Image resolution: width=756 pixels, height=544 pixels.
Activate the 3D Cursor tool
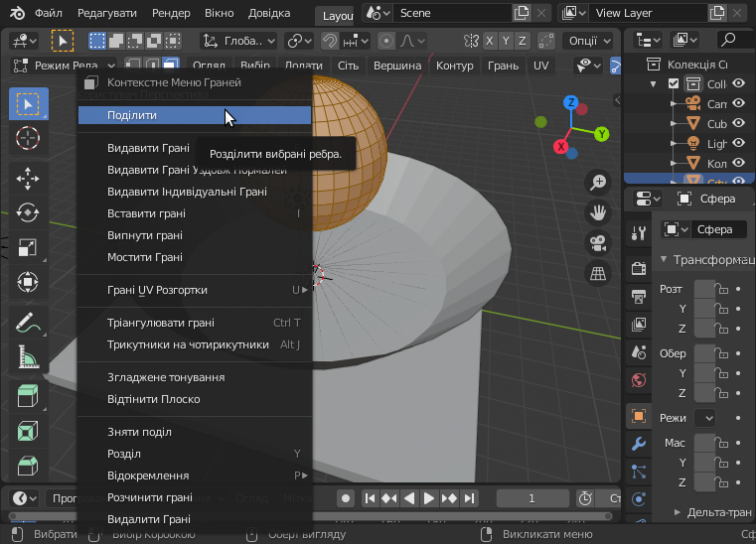pos(29,138)
